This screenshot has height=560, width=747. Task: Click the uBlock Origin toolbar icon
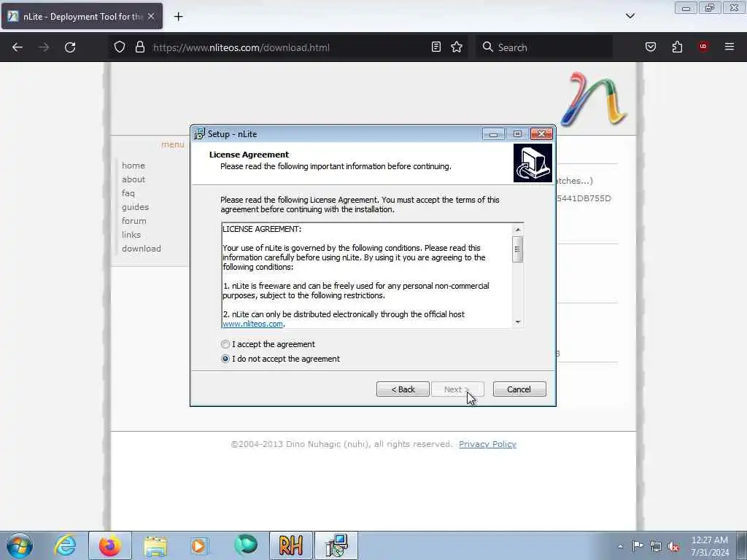click(703, 47)
